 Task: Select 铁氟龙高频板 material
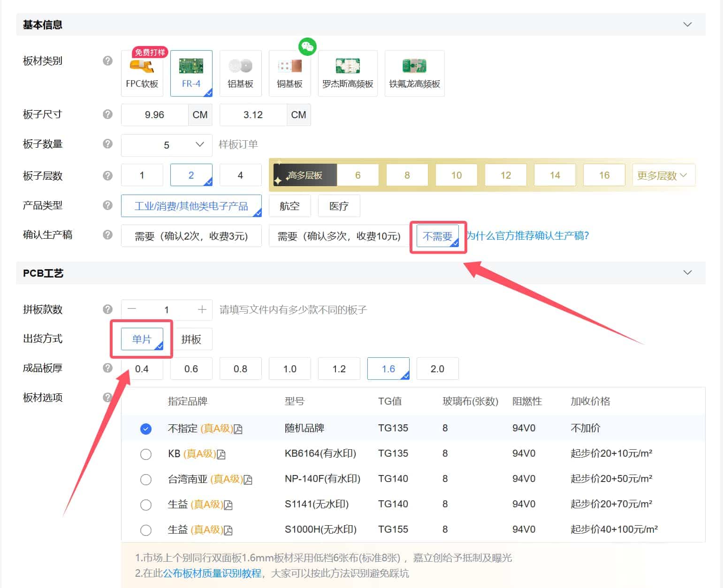tap(414, 73)
